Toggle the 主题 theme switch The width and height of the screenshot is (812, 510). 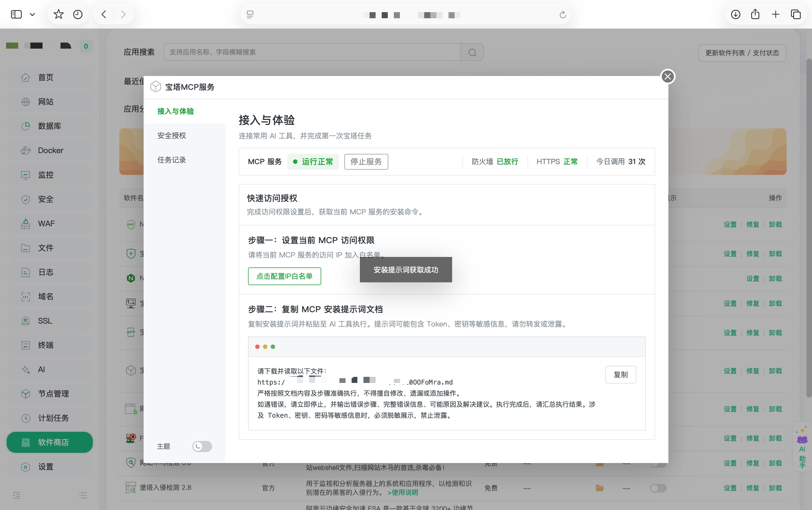pos(202,446)
